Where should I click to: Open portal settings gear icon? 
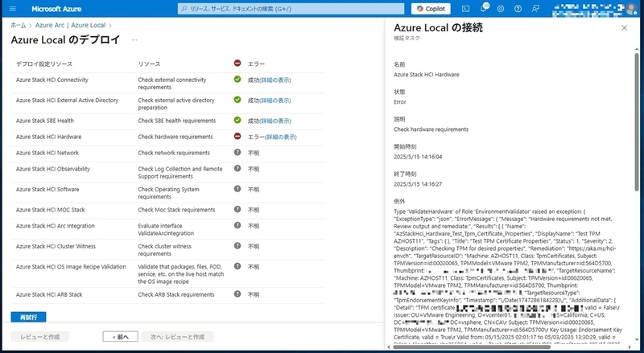[x=500, y=9]
